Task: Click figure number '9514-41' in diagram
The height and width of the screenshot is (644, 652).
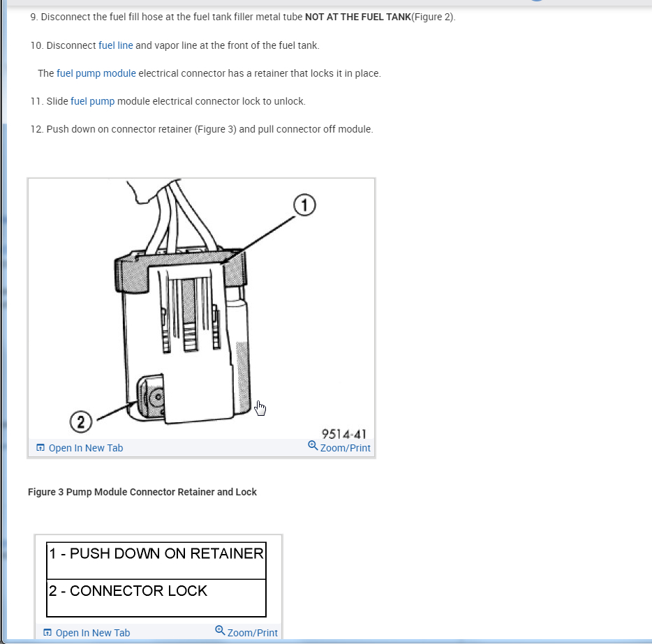Action: pos(344,434)
